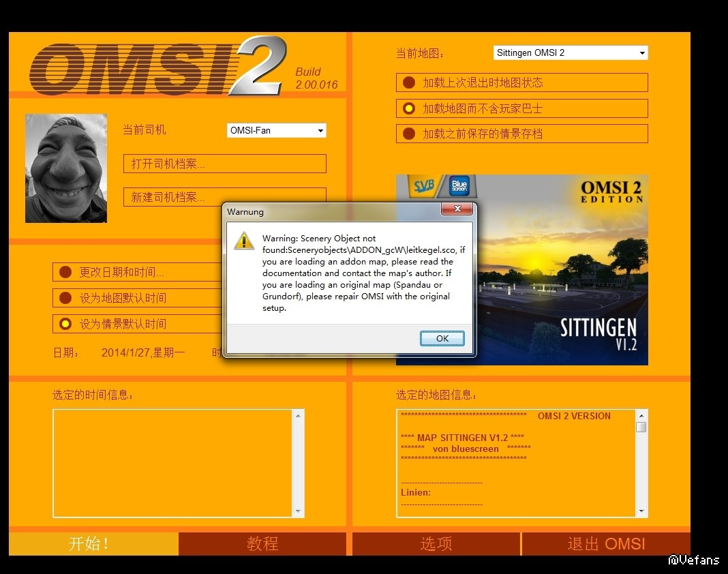Expand the OMSI-Fan driver dropdown
728x574 pixels.
click(x=320, y=131)
